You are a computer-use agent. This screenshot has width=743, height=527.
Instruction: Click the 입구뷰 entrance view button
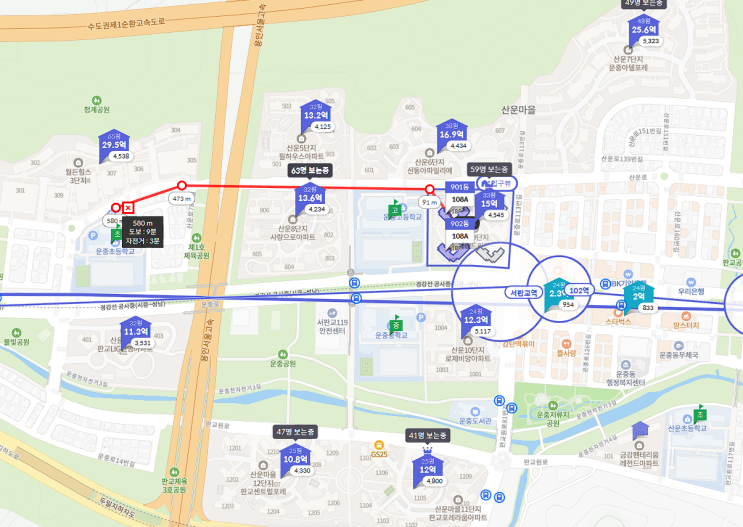(498, 183)
